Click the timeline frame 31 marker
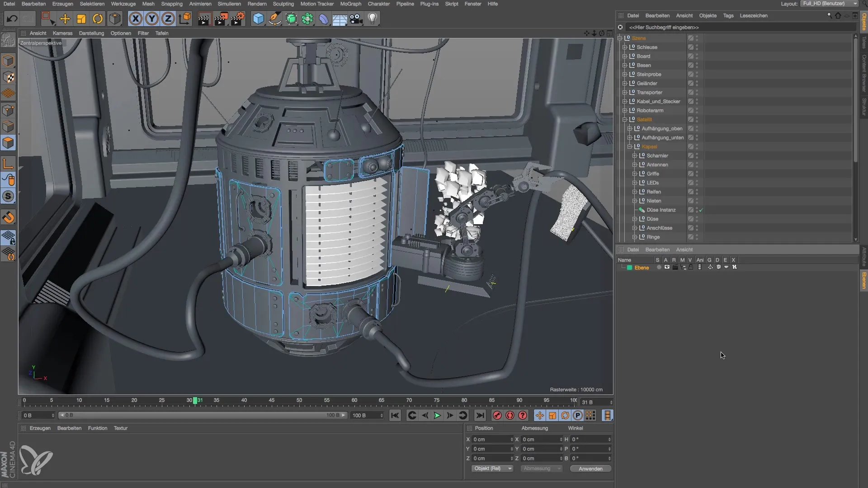868x488 pixels. coord(195,400)
